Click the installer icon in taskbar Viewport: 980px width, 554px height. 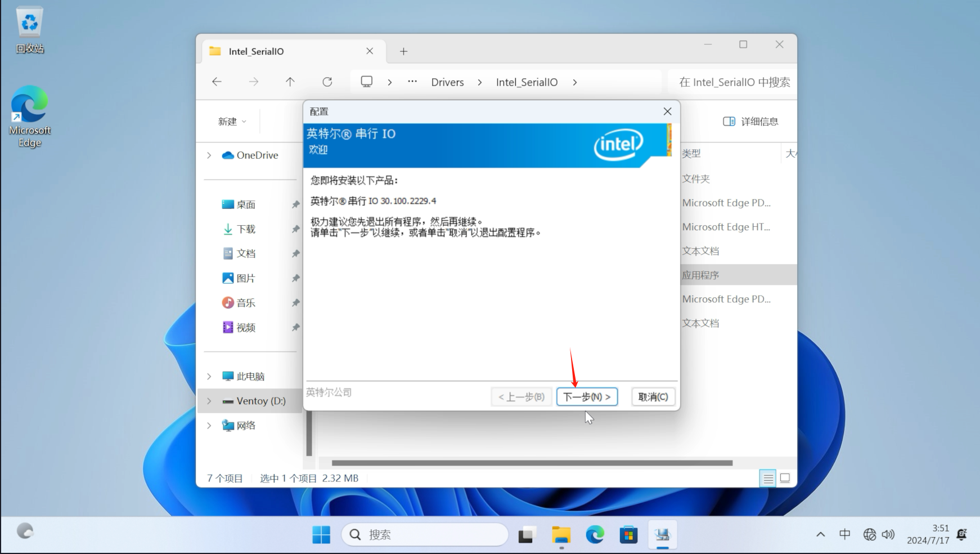pos(662,534)
